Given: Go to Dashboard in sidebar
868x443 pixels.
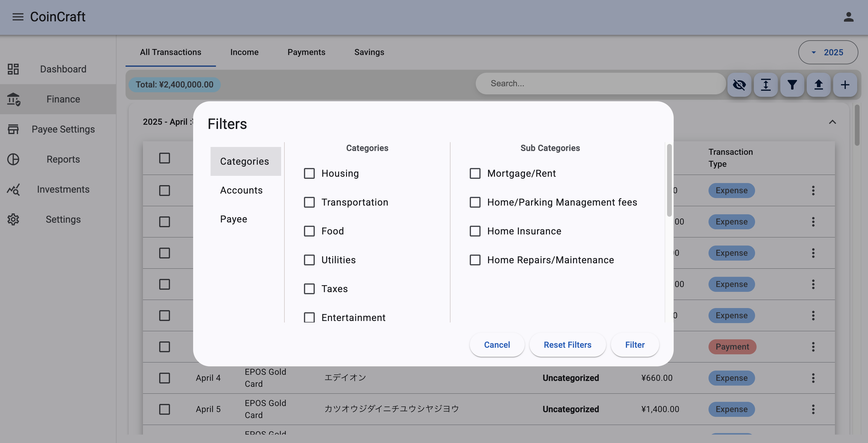Looking at the screenshot, I should 58,69.
